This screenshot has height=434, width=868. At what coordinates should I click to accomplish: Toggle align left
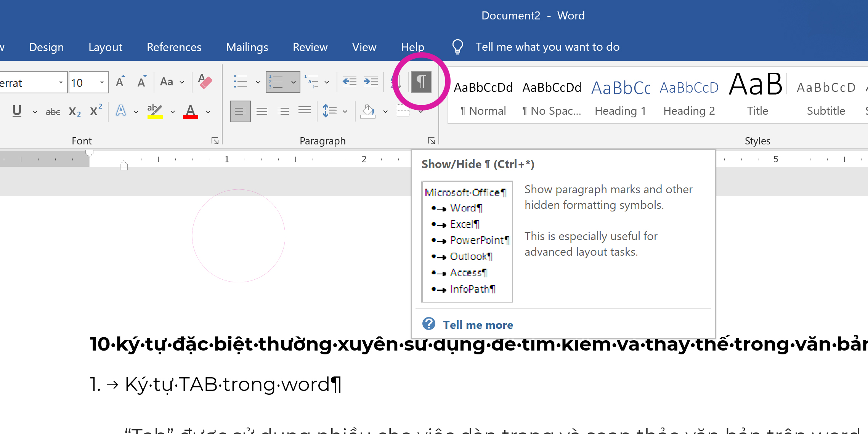coord(240,111)
